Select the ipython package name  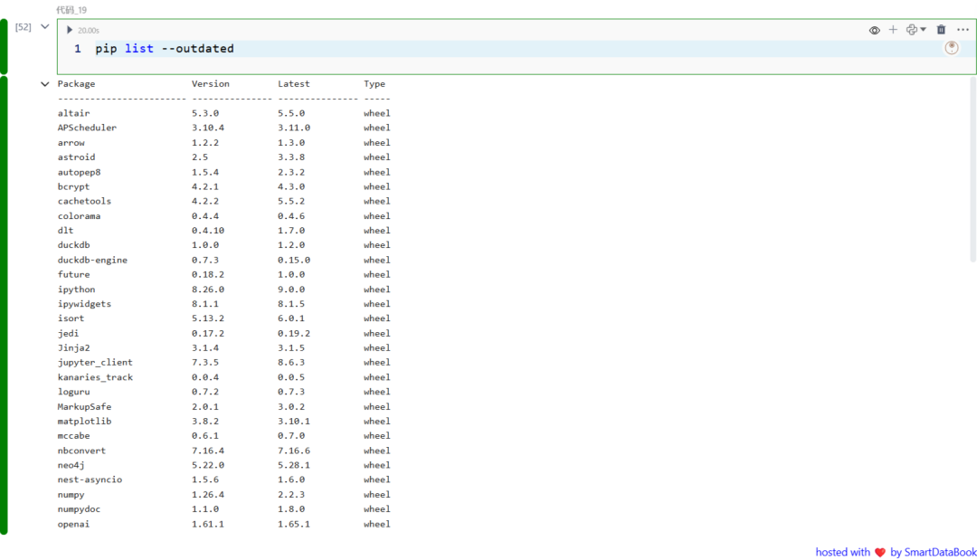[x=76, y=289]
